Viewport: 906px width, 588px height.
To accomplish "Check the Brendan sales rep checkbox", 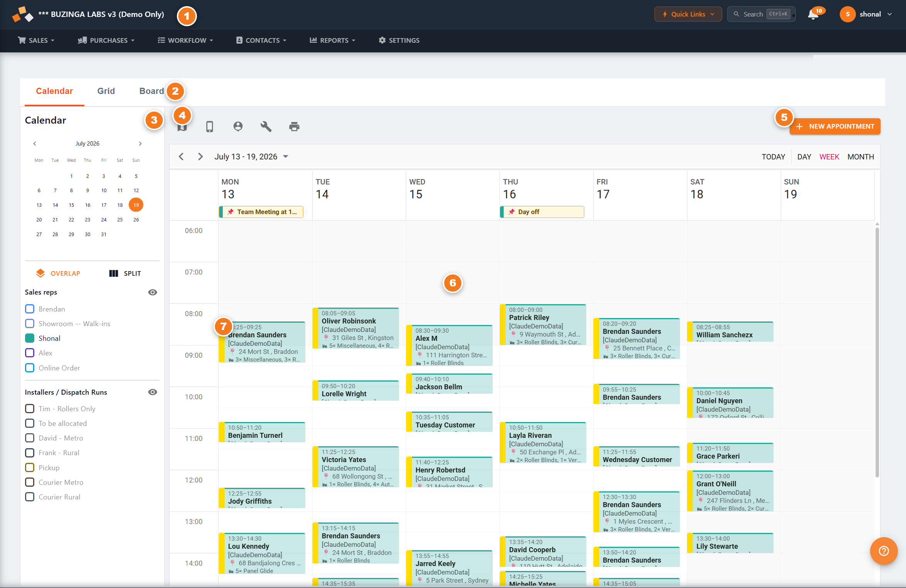I will click(x=30, y=309).
